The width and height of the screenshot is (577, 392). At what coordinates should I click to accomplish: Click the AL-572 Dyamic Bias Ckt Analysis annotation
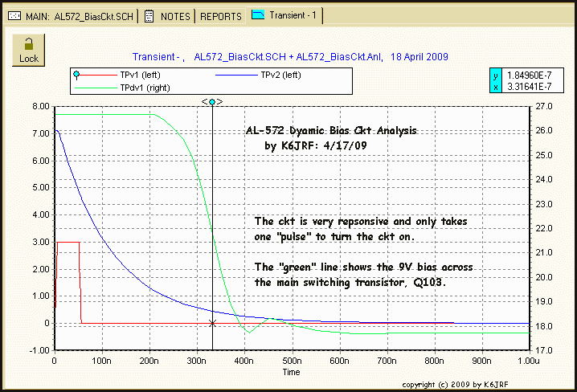click(331, 131)
